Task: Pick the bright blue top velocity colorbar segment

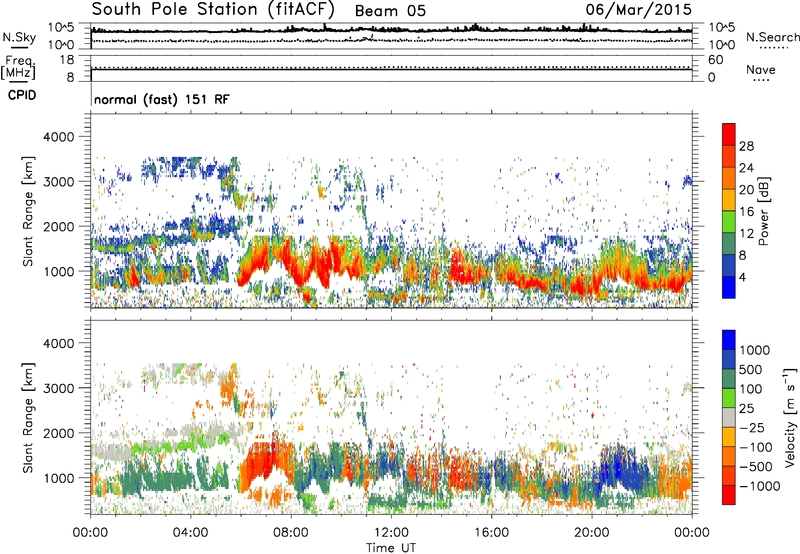Action: (729, 340)
